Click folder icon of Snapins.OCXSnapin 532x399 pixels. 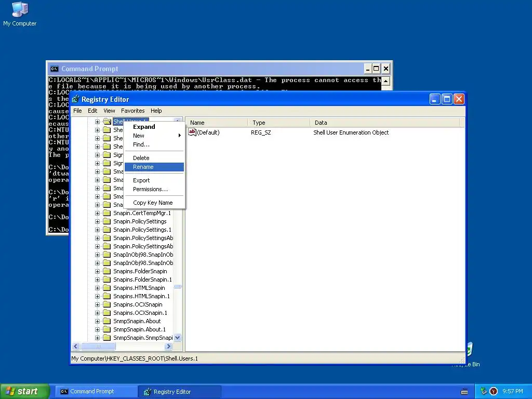(x=107, y=304)
